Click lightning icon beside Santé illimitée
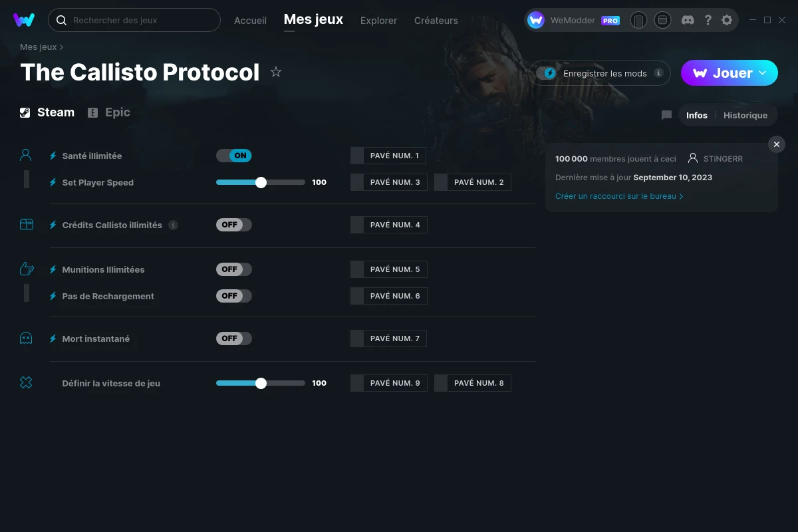 (x=53, y=156)
